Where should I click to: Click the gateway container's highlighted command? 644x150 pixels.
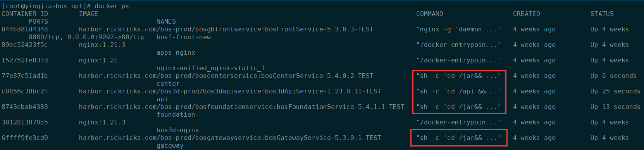point(458,138)
